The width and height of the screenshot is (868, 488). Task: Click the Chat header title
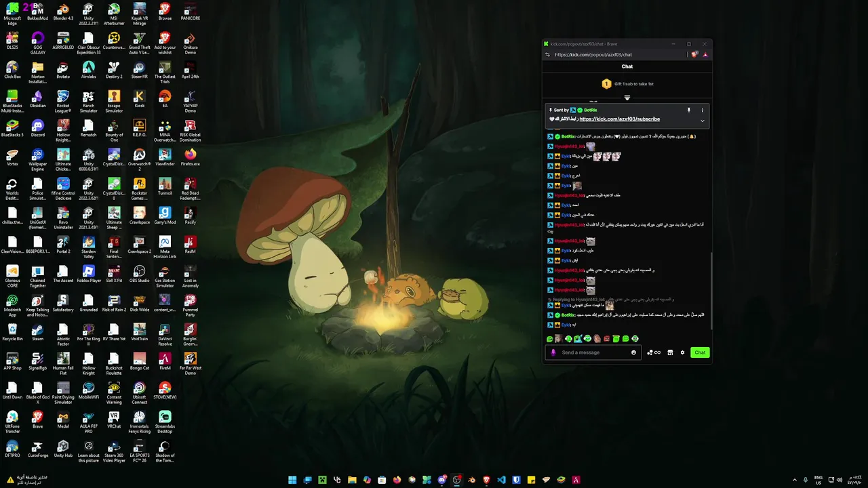pyautogui.click(x=627, y=66)
